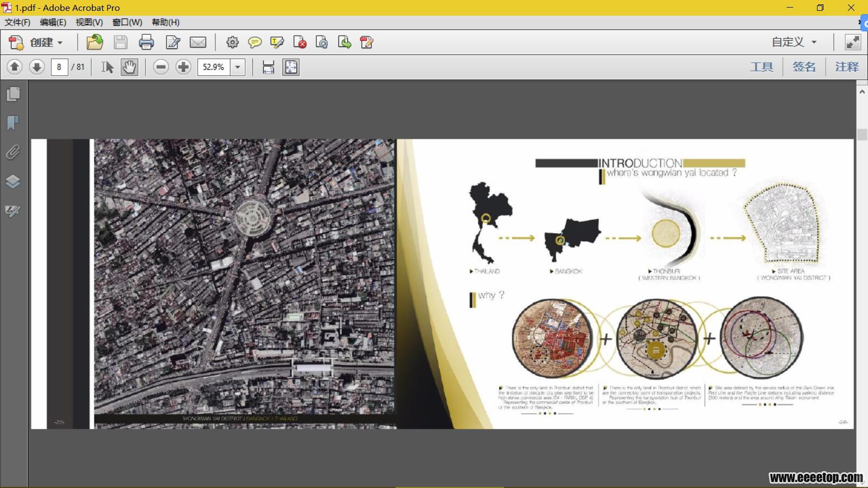This screenshot has height=488, width=868.
Task: Zoom in with the plus button
Action: pos(183,67)
